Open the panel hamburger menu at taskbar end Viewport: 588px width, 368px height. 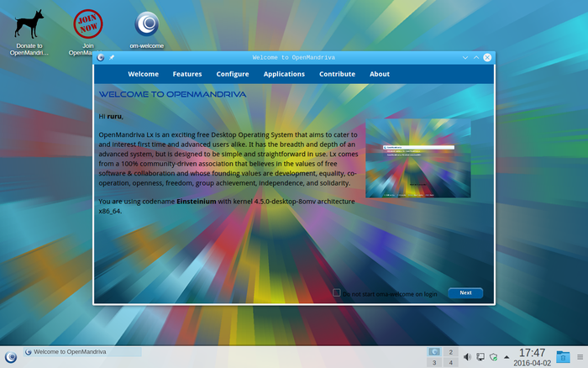580,356
